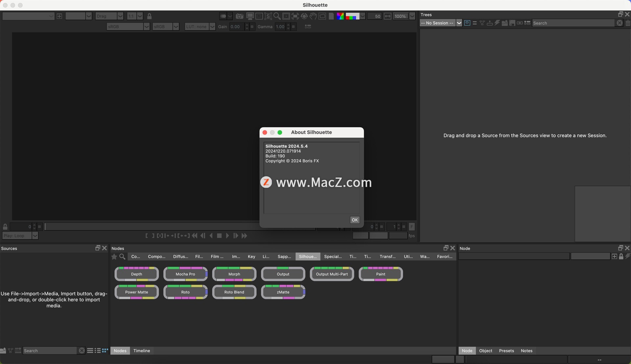631x364 pixels.
Task: Click the monitor display icon in viewer toolbar
Action: pos(250,16)
